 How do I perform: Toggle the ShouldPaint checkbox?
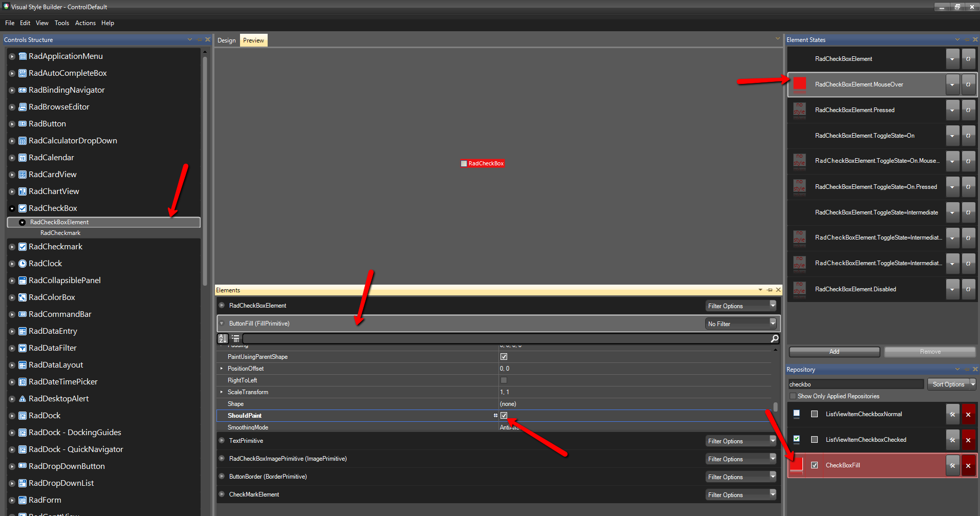tap(504, 416)
